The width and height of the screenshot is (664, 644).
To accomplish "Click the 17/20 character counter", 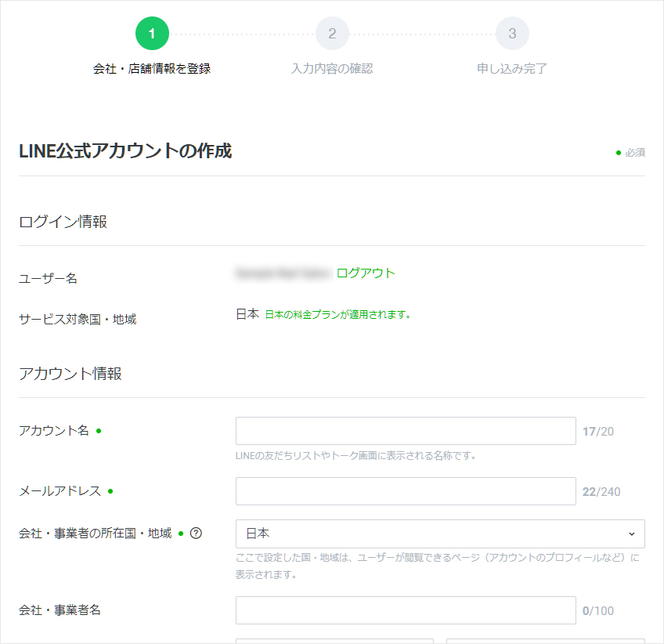I will [598, 432].
